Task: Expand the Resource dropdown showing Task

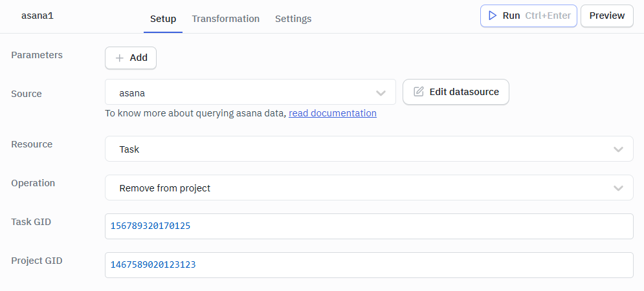Action: [x=369, y=149]
